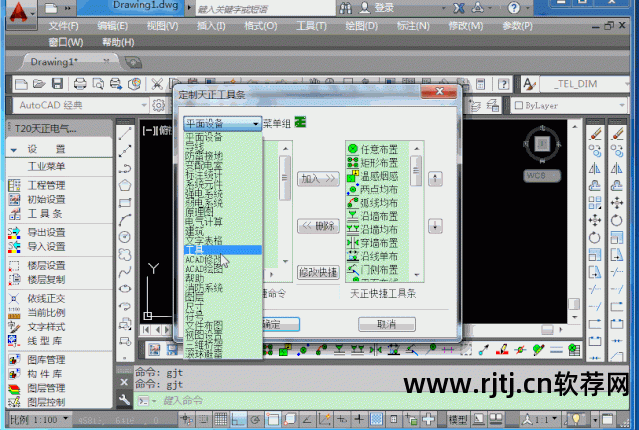Toggle the 模型 model space button

[458, 419]
